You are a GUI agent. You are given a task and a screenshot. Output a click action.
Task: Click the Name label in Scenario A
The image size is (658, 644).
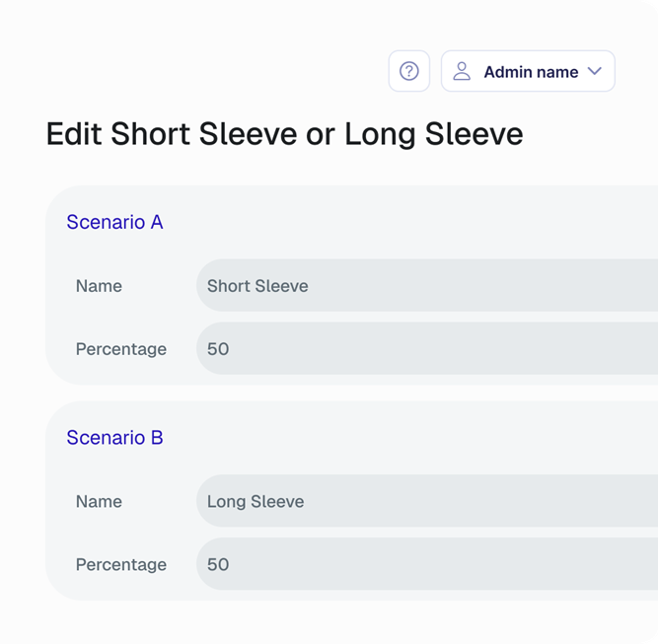pyautogui.click(x=99, y=286)
